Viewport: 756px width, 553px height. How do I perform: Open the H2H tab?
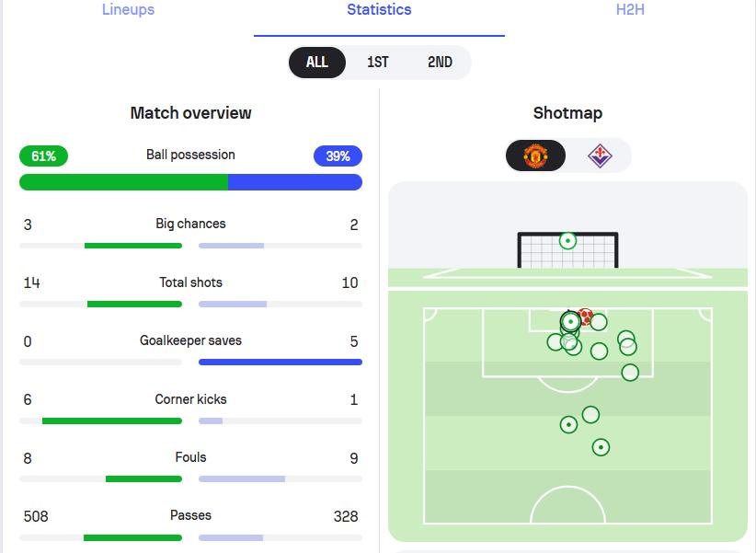tap(630, 9)
